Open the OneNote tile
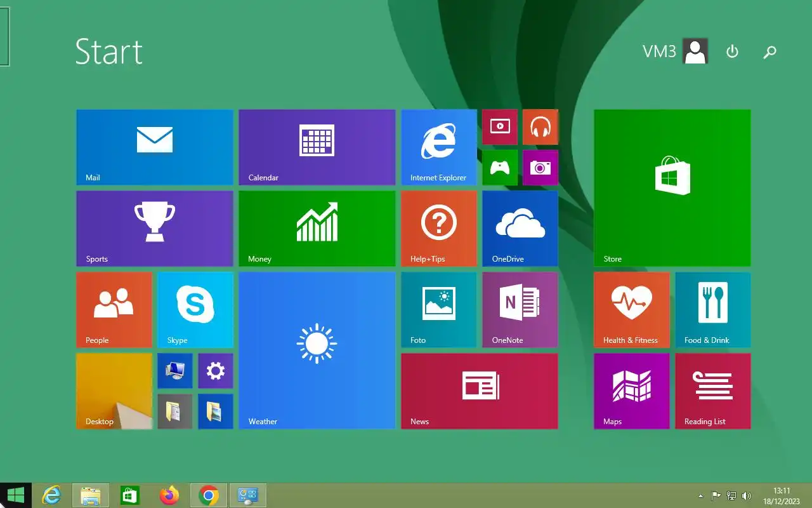The height and width of the screenshot is (508, 812). [x=520, y=310]
